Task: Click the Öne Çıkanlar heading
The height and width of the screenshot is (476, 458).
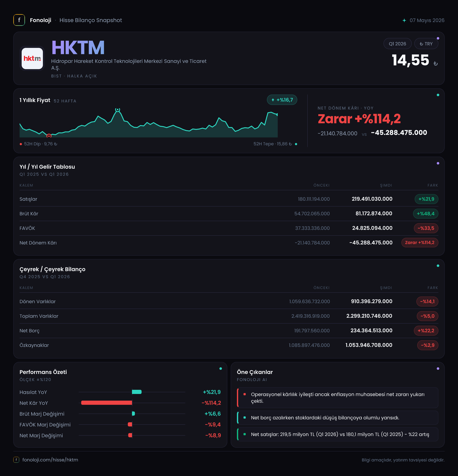Action: [255, 372]
